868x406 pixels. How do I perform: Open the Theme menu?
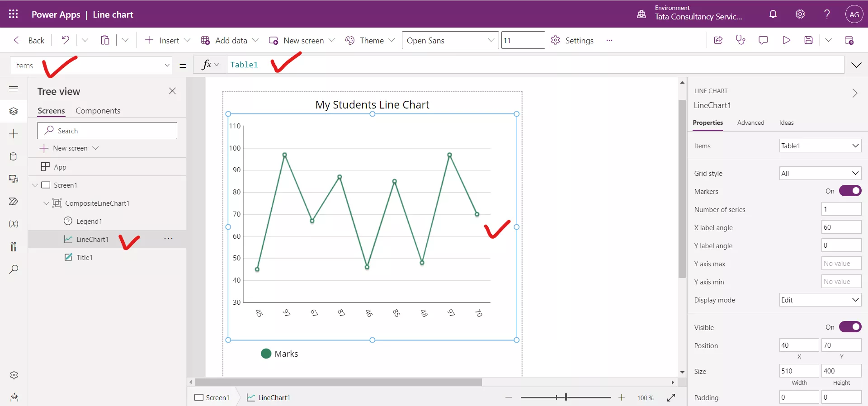coord(370,40)
